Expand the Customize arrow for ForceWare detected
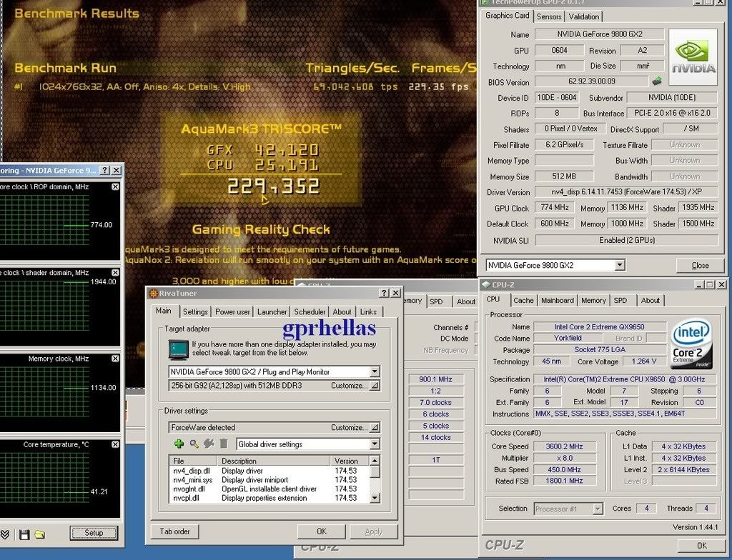The height and width of the screenshot is (560, 732). pyautogui.click(x=375, y=427)
